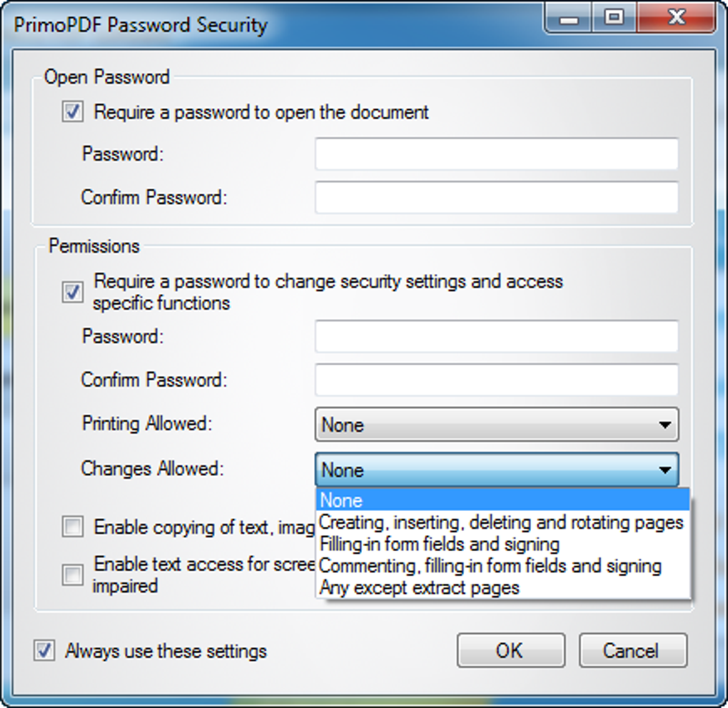Image resolution: width=728 pixels, height=708 pixels.
Task: Pick Commenting, filling-in form fields and signing
Action: (490, 567)
